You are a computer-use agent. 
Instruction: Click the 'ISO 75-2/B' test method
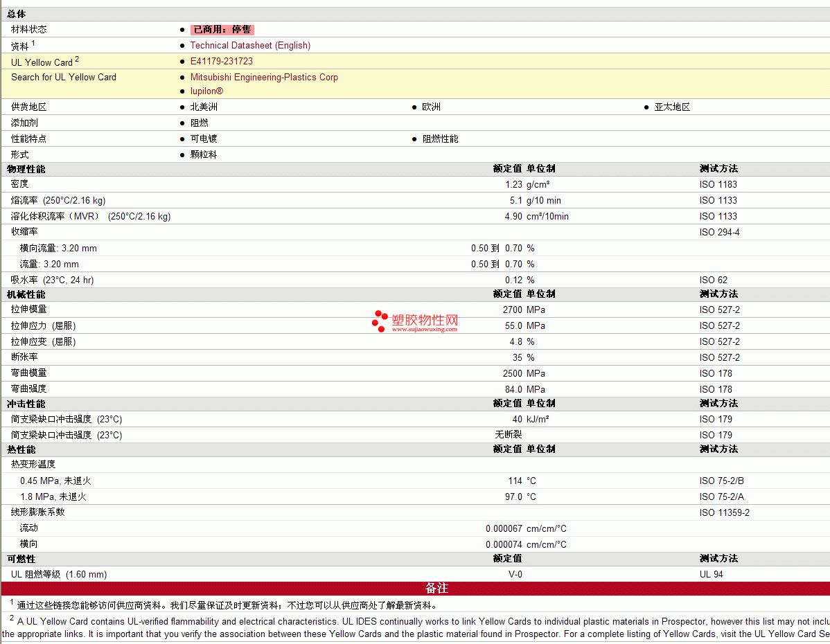pyautogui.click(x=721, y=481)
